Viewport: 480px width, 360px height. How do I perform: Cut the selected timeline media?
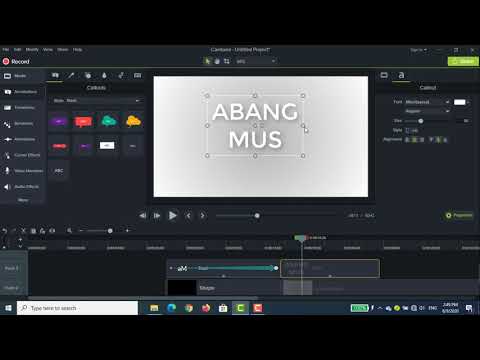point(23,230)
